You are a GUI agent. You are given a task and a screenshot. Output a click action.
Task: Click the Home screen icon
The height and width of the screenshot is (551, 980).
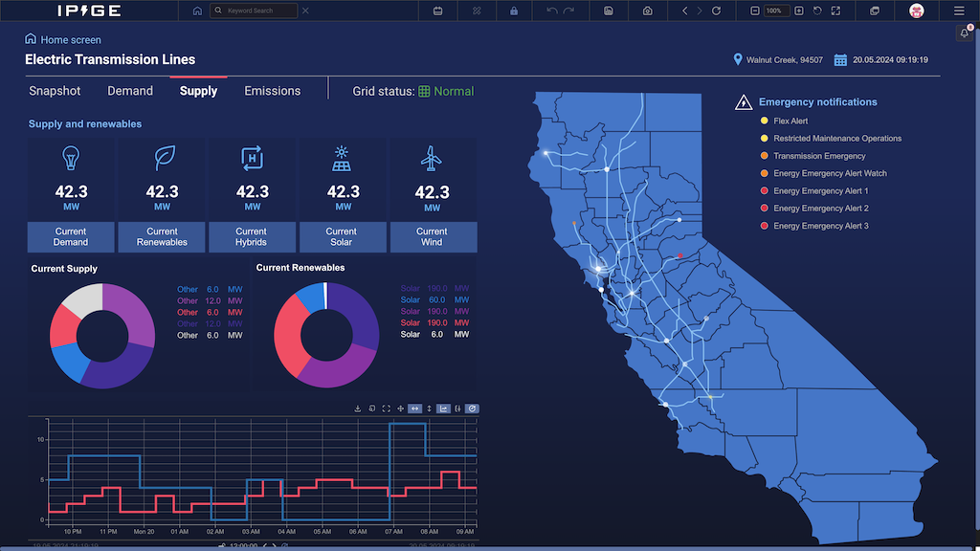point(30,39)
